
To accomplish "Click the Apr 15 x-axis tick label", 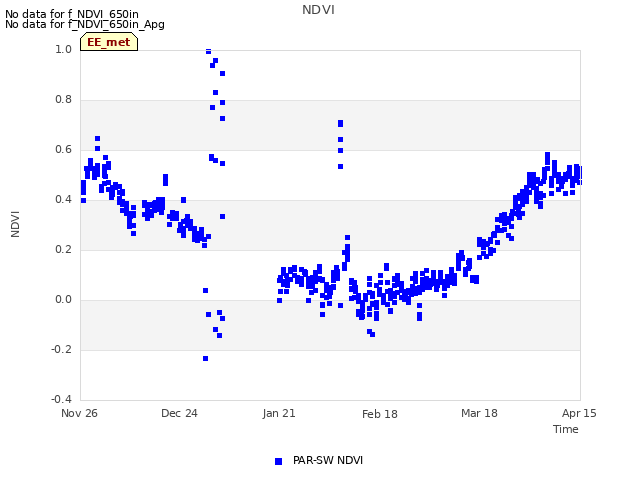I will pyautogui.click(x=579, y=413).
